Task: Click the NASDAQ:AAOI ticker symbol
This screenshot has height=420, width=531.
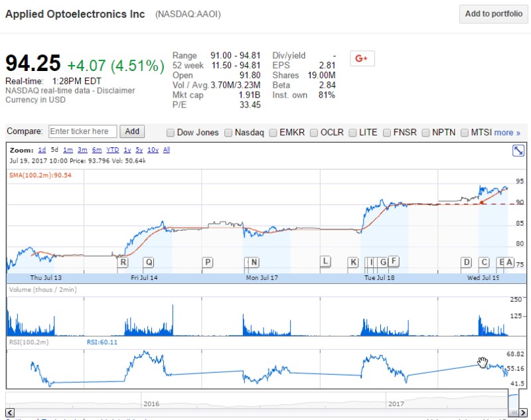Action: point(188,14)
